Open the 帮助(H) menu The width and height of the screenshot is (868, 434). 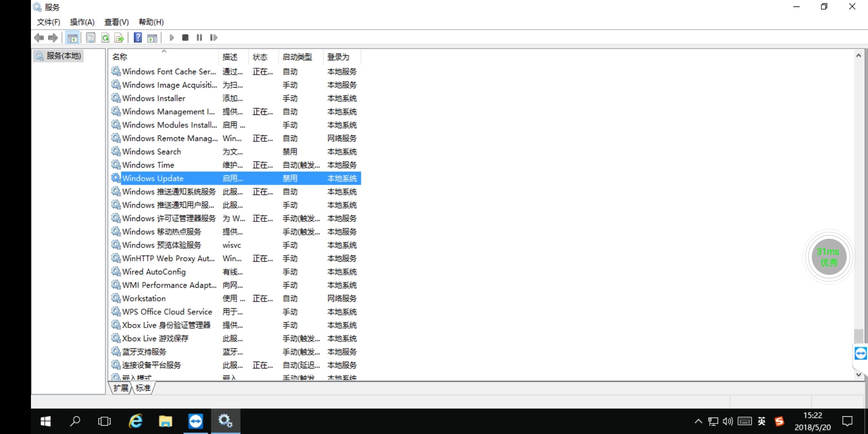pyautogui.click(x=151, y=22)
